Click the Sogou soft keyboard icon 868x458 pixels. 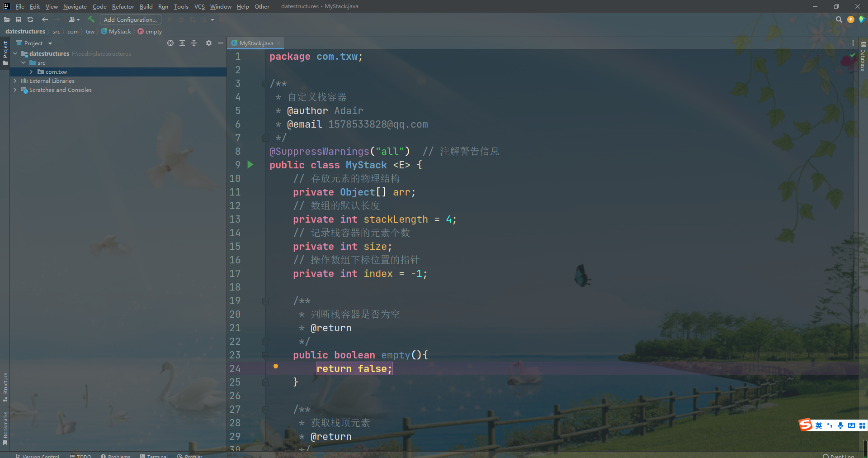851,425
